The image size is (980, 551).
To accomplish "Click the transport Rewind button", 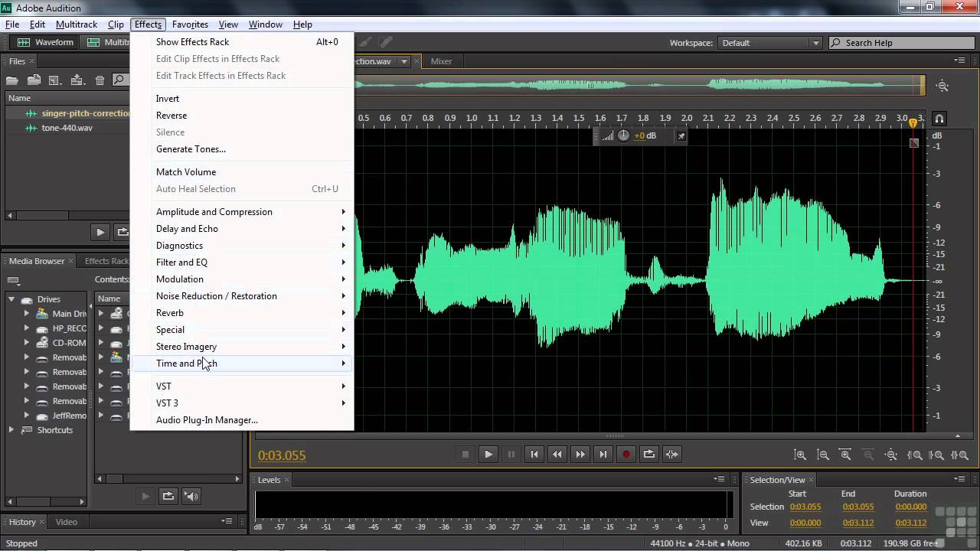I will (x=557, y=454).
